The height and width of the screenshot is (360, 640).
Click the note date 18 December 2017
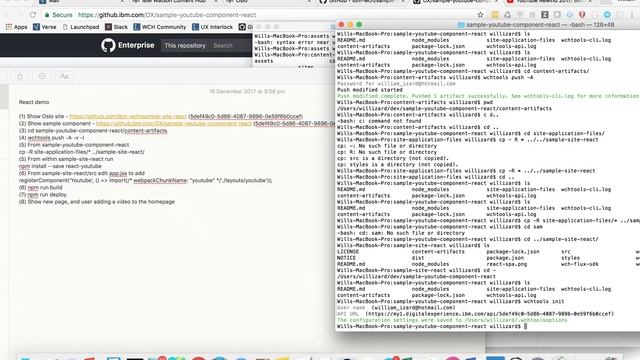coord(247,91)
